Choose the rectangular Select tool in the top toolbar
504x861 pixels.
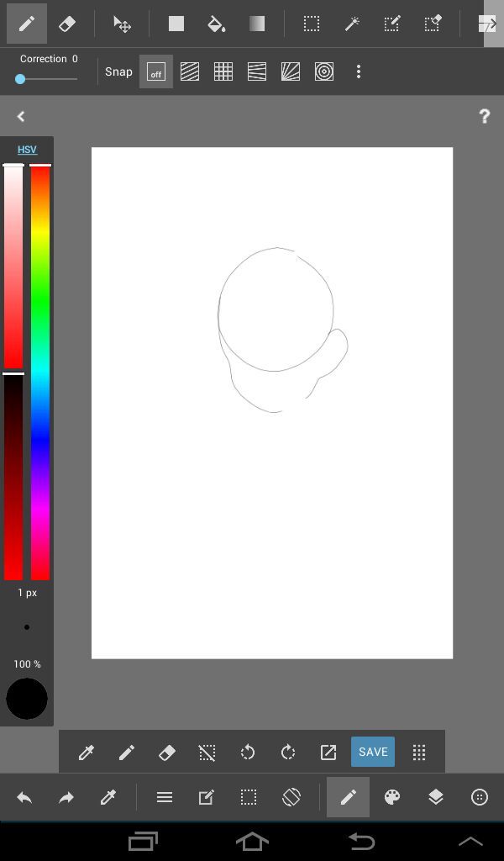[x=312, y=24]
